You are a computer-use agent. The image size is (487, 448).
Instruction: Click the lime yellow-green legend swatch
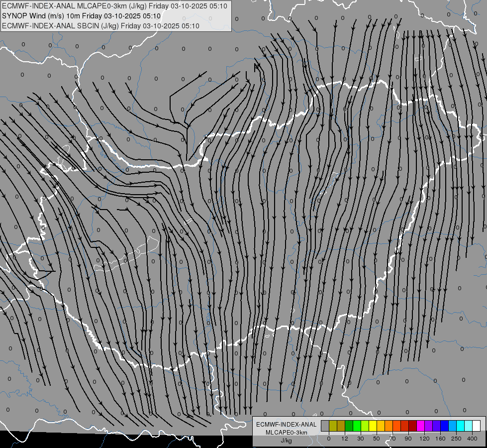(x=365, y=426)
